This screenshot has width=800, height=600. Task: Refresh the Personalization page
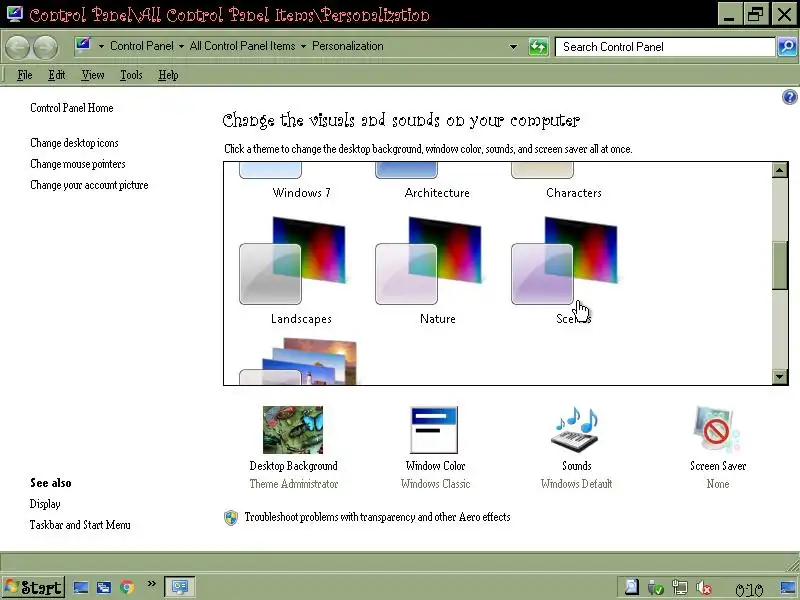(x=538, y=47)
